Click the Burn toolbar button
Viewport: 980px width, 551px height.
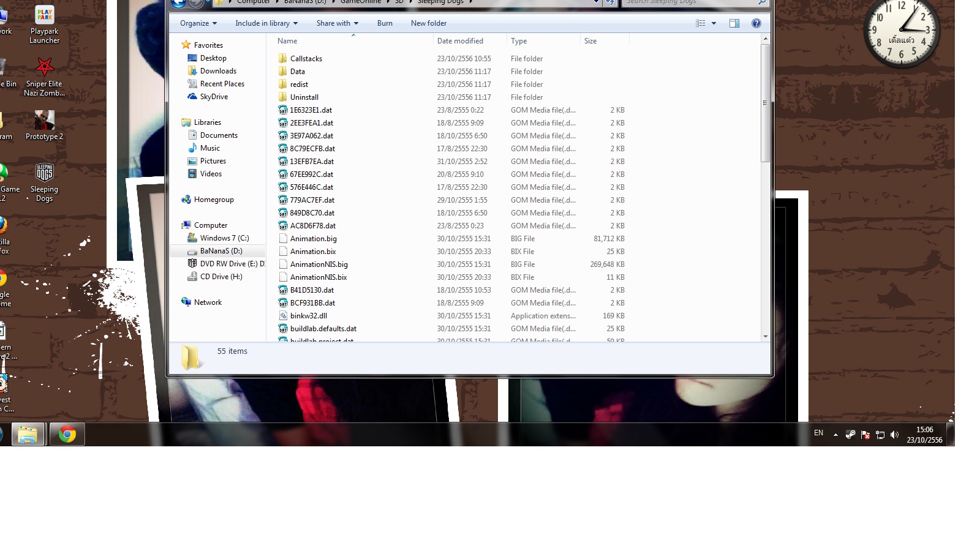385,23
